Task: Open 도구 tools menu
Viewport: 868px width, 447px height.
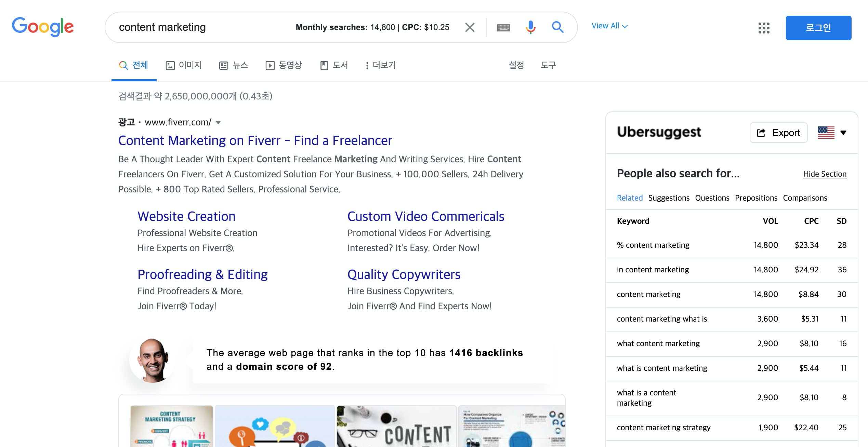Action: click(x=548, y=65)
